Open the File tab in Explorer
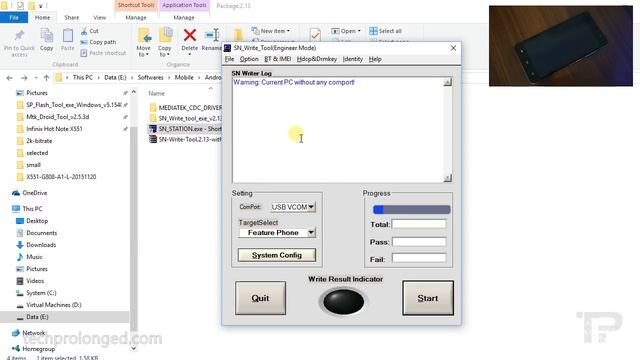 point(14,18)
